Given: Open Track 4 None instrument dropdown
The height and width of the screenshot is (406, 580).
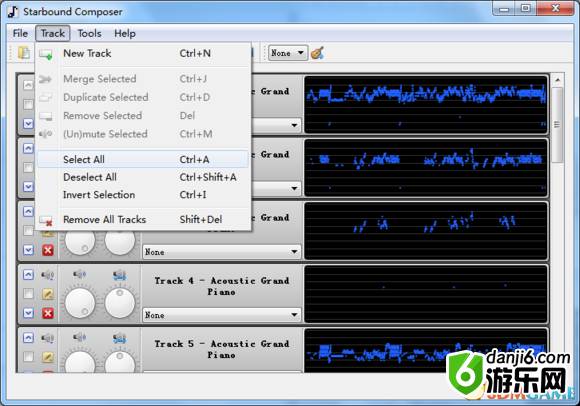Looking at the screenshot, I should 222,315.
